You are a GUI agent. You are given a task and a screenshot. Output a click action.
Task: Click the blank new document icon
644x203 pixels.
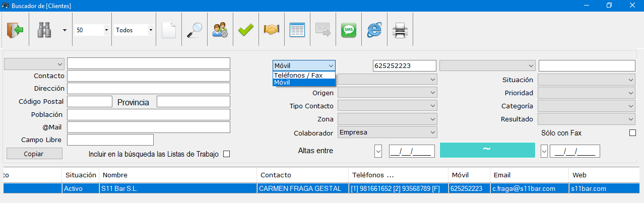point(169,30)
